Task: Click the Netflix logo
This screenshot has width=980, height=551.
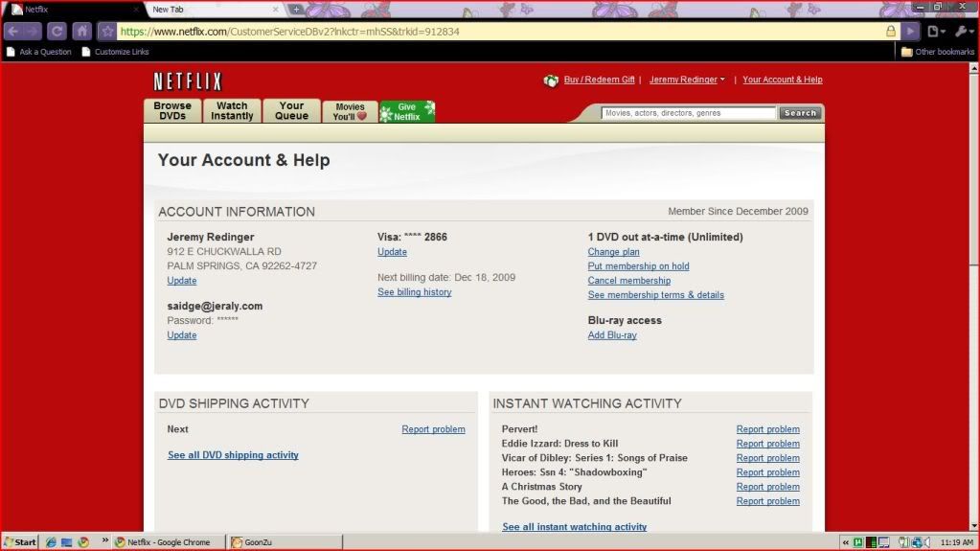Action: coord(188,81)
